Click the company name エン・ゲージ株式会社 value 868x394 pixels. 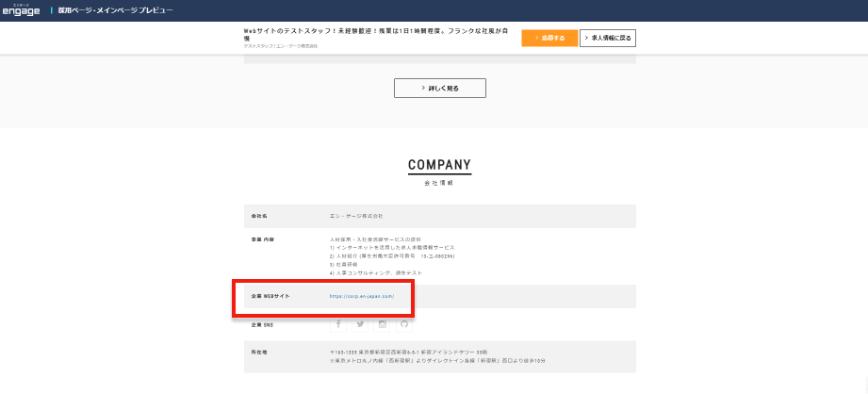click(x=356, y=216)
